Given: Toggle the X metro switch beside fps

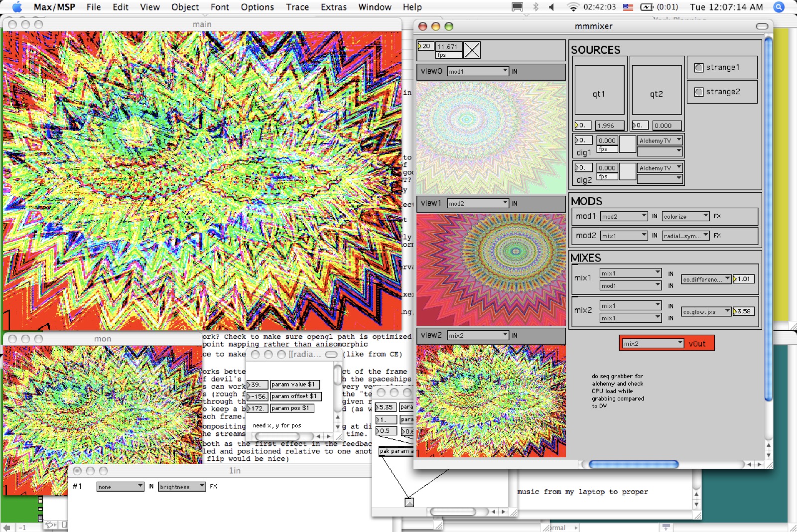Looking at the screenshot, I should [x=472, y=50].
